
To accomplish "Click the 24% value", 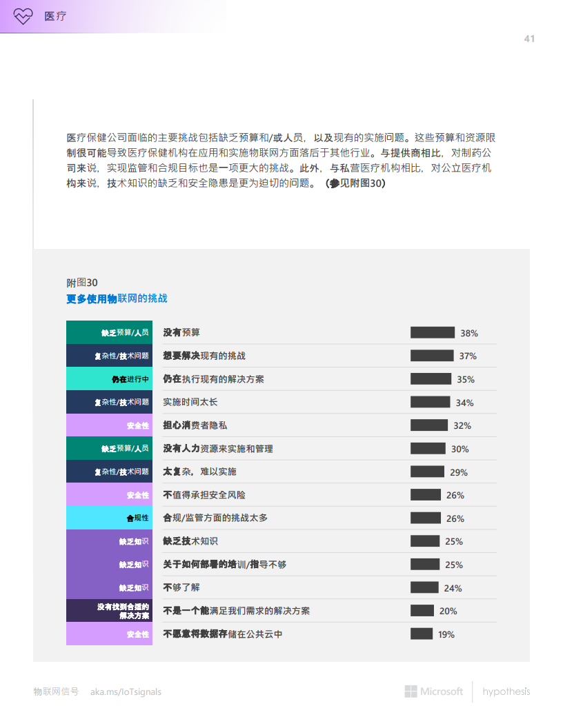I will point(453,589).
